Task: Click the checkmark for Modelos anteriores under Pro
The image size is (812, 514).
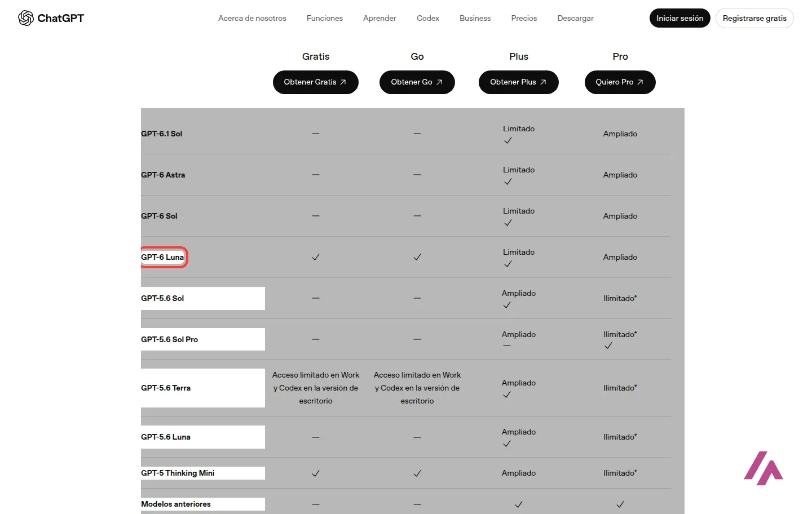Action: [x=620, y=504]
